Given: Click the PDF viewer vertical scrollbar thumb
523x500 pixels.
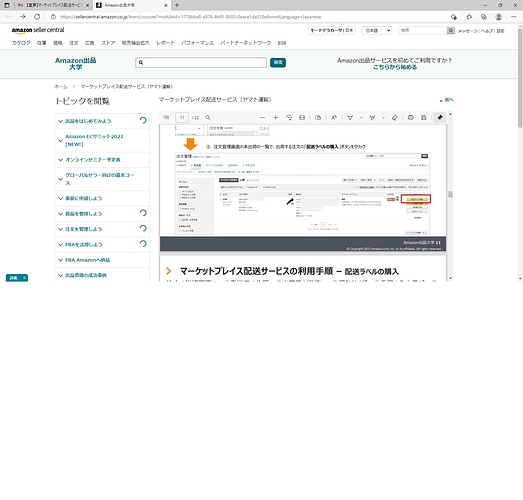Looking at the screenshot, I should tap(450, 194).
